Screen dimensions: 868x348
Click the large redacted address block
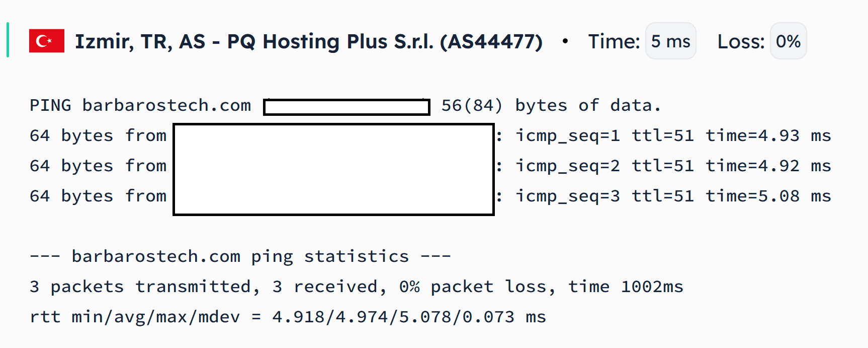click(333, 169)
